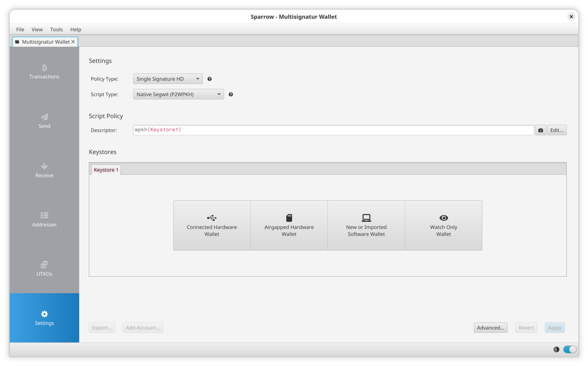Open the Script Type dropdown
Image resolution: width=588 pixels, height=366 pixels.
point(179,94)
